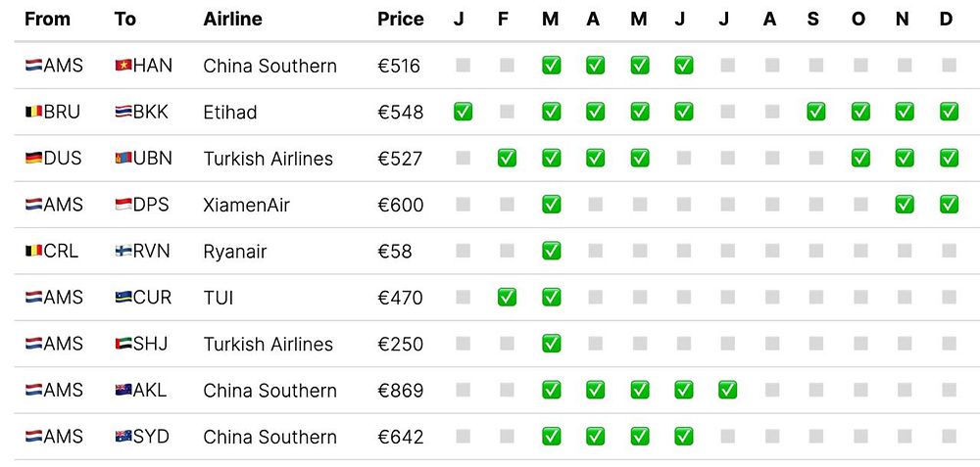Click the Vietnam flag next to HAN
Viewport: 980px width, 467px height.
(122, 66)
